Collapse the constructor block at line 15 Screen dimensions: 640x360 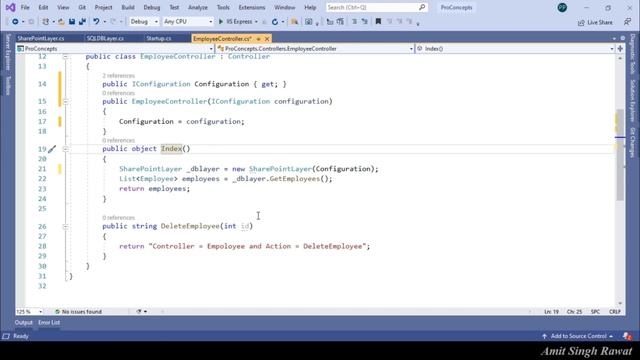[x=65, y=101]
